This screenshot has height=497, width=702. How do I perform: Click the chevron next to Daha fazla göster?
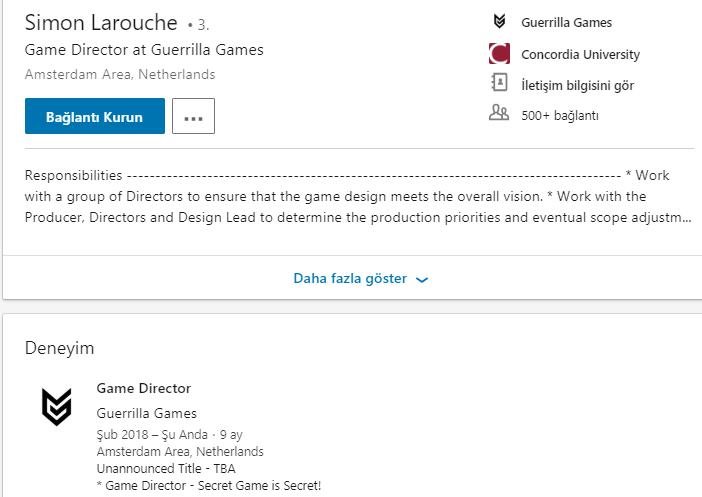coord(422,280)
